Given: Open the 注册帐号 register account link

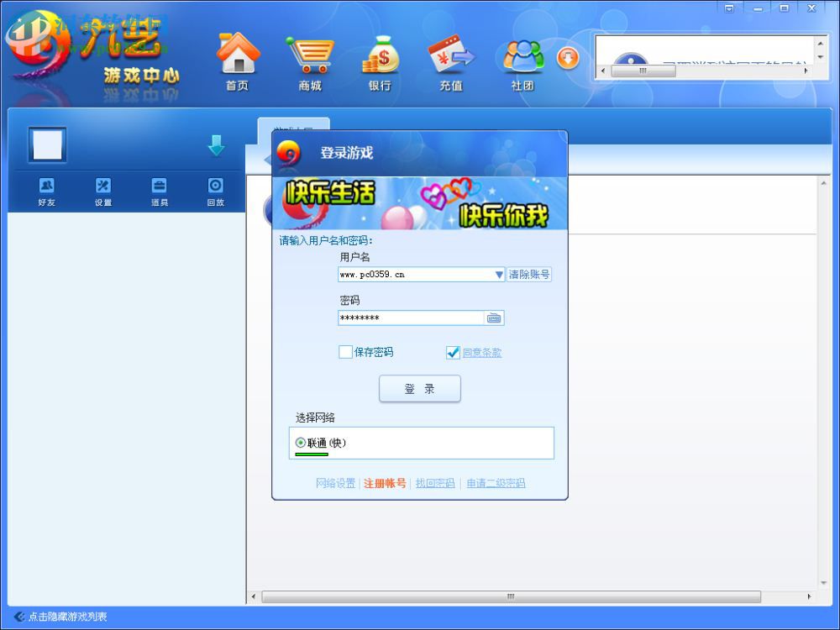Looking at the screenshot, I should click(x=384, y=483).
